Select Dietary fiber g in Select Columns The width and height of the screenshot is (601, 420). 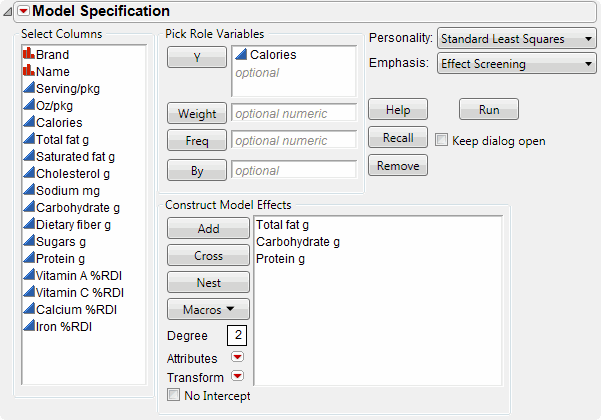point(74,224)
